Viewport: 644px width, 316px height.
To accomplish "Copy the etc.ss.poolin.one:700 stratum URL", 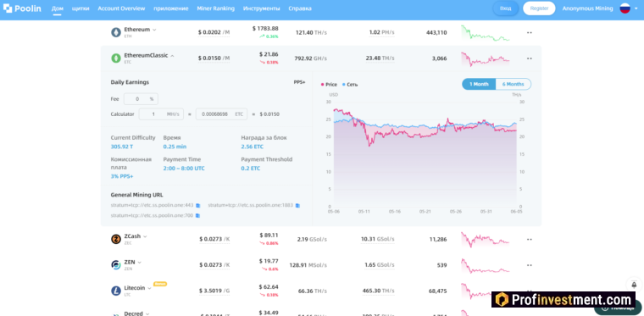I will [x=197, y=215].
